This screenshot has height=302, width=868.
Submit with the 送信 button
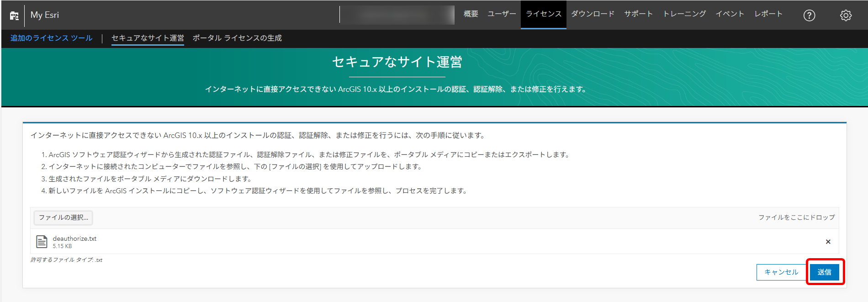[x=824, y=272]
